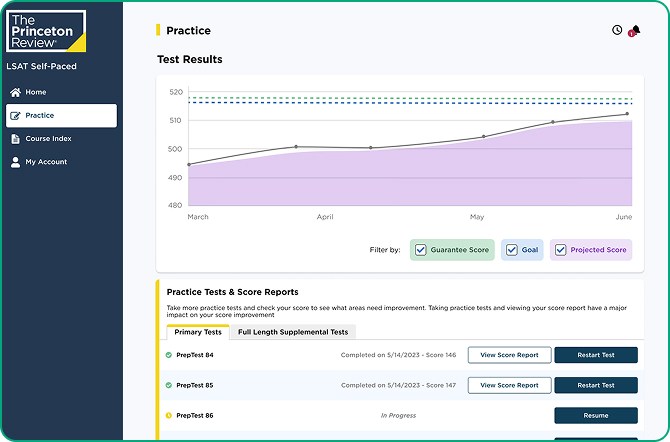Click the June data point on chart

[627, 114]
